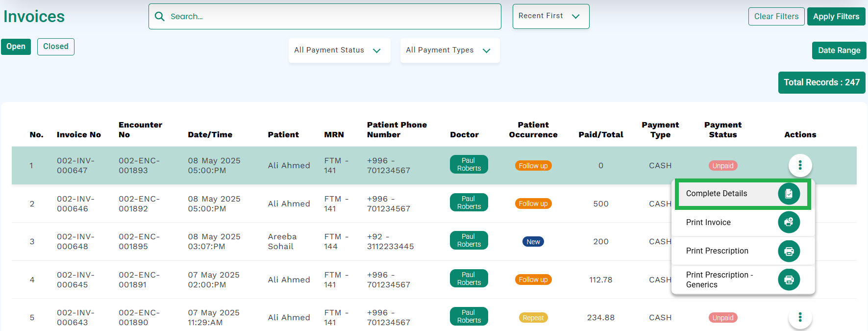
Task: Focus the invoice Search field
Action: 325,16
